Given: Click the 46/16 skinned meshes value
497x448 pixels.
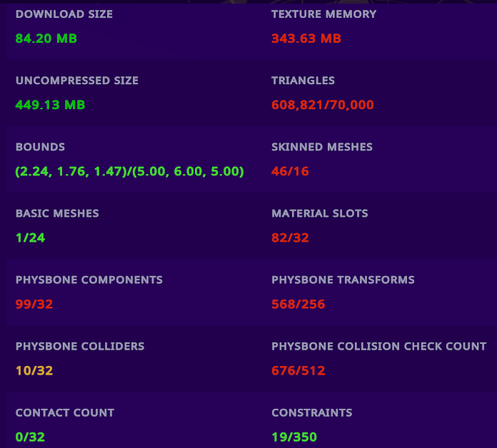Looking at the screenshot, I should [290, 172].
